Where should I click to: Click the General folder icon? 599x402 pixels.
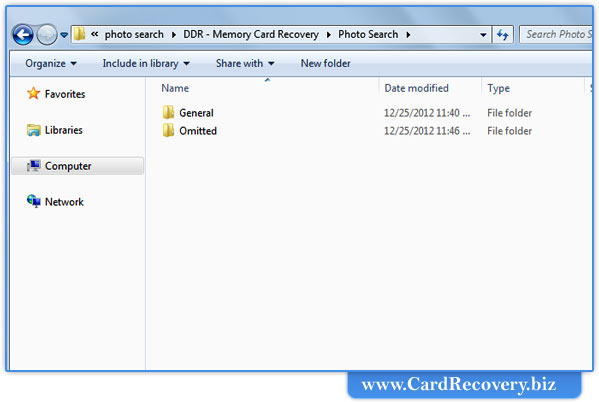point(168,112)
